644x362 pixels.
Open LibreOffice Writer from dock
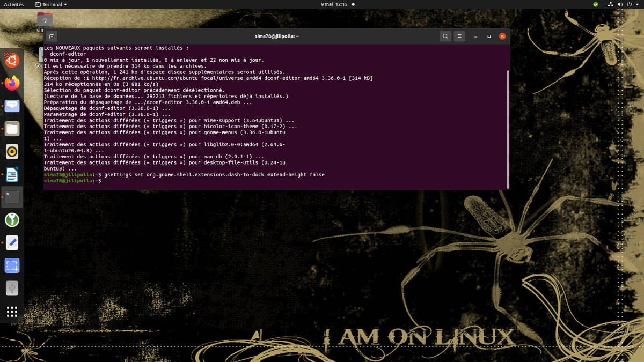tap(12, 174)
